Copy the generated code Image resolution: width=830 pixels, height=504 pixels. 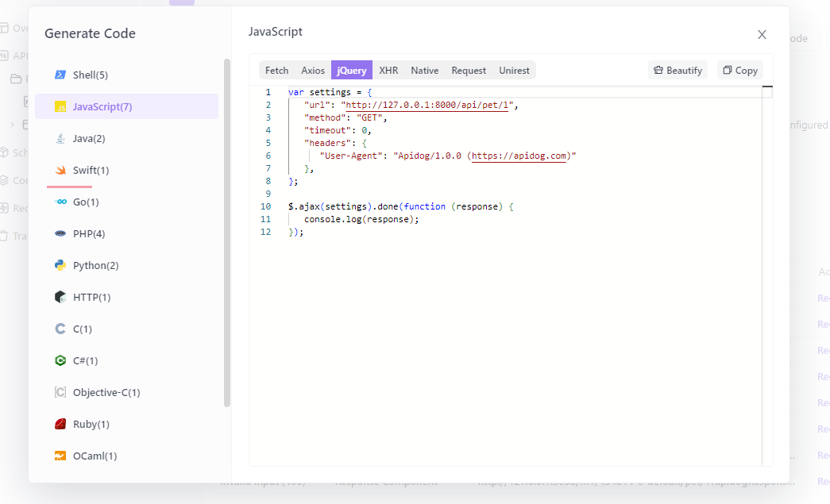740,71
